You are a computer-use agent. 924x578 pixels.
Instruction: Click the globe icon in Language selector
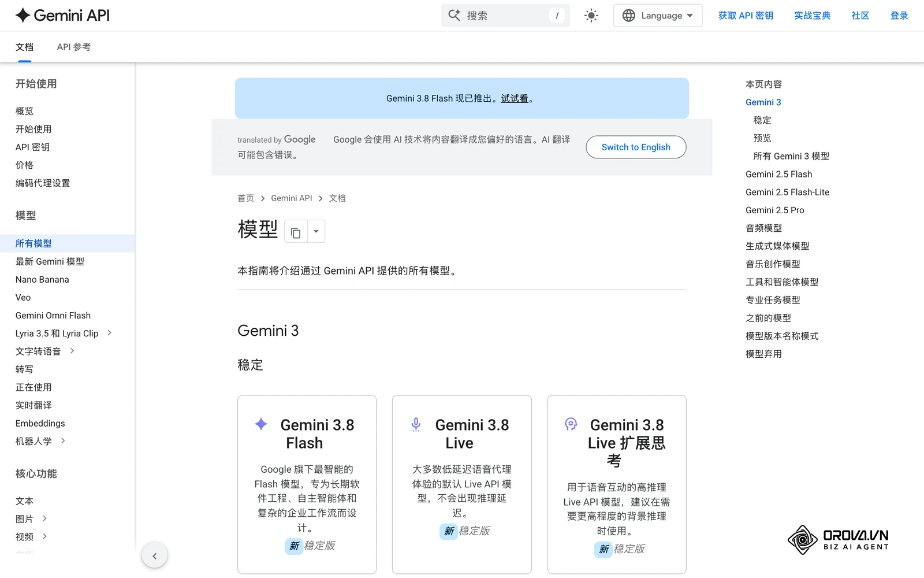click(x=628, y=16)
